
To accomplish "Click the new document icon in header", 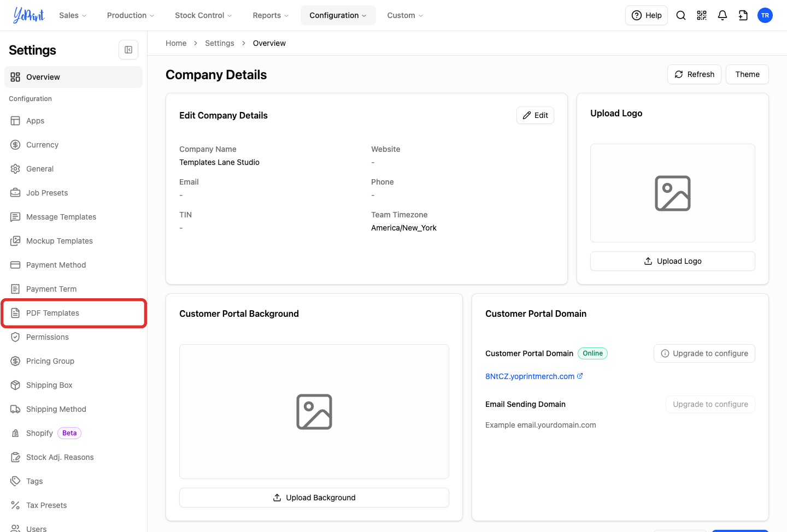I will 743,15.
